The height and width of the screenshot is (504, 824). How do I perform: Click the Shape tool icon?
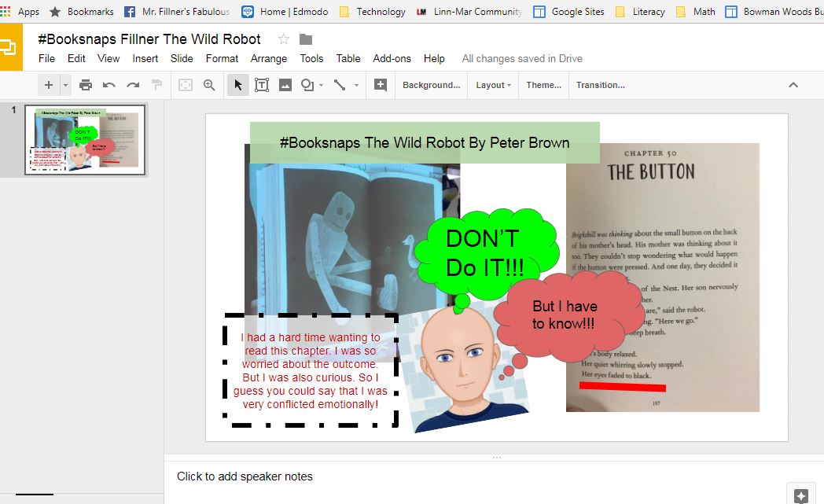(307, 85)
